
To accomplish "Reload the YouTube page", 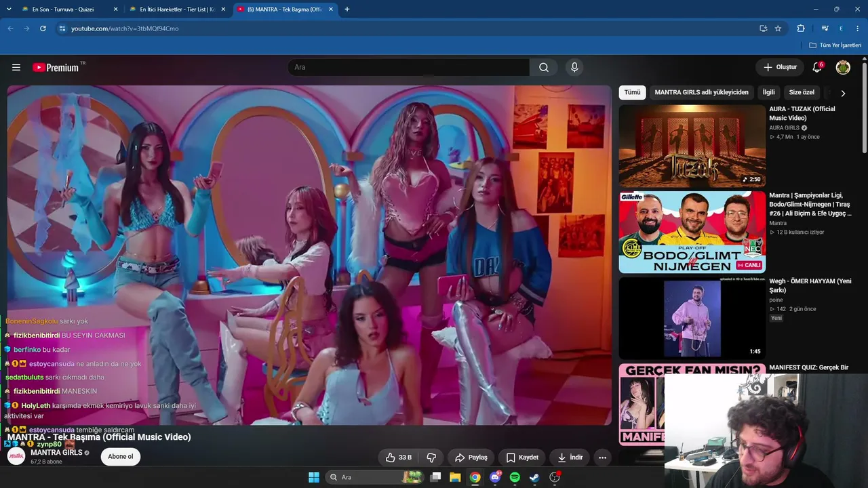I will pyautogui.click(x=43, y=28).
